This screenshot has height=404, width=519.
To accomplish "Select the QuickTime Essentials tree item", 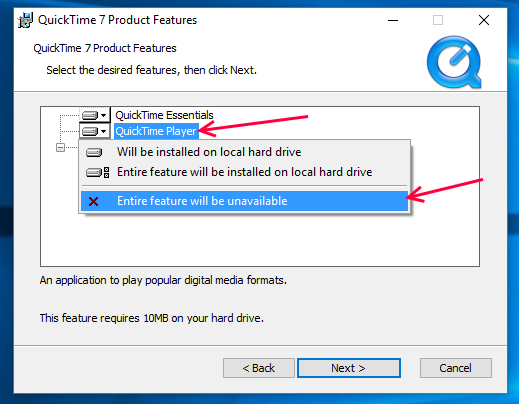I will [x=164, y=115].
